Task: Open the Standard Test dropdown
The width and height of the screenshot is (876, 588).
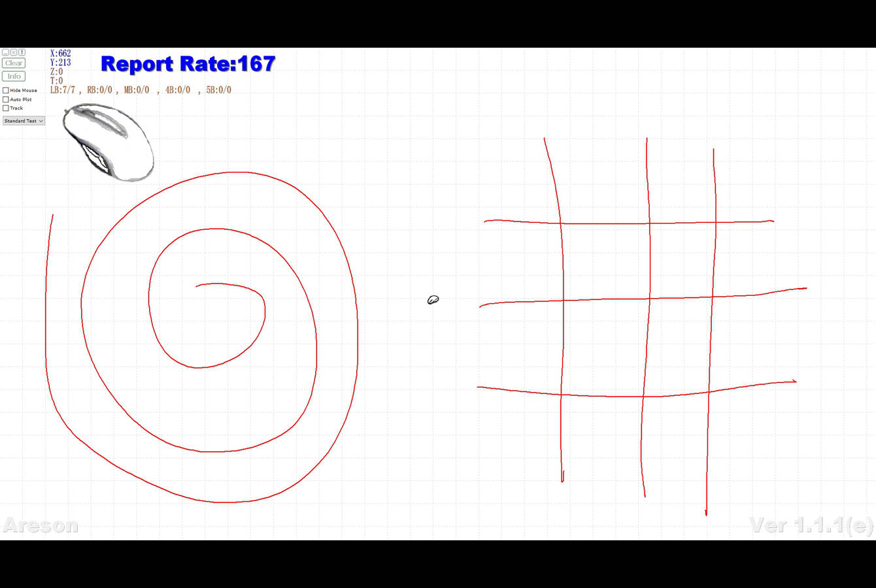Action: click(x=24, y=121)
